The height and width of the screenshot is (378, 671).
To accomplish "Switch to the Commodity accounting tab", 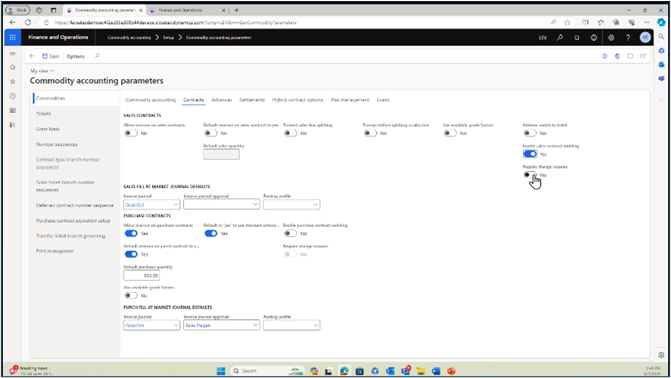I will point(151,100).
